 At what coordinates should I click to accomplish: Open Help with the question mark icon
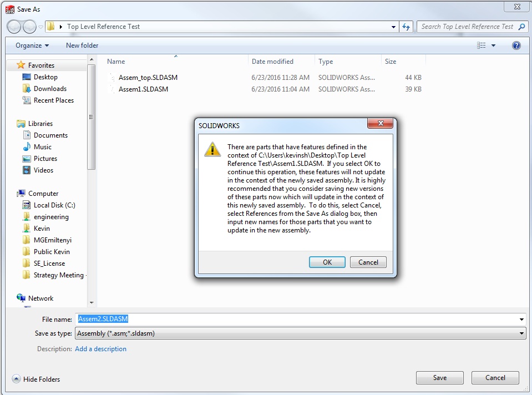516,45
